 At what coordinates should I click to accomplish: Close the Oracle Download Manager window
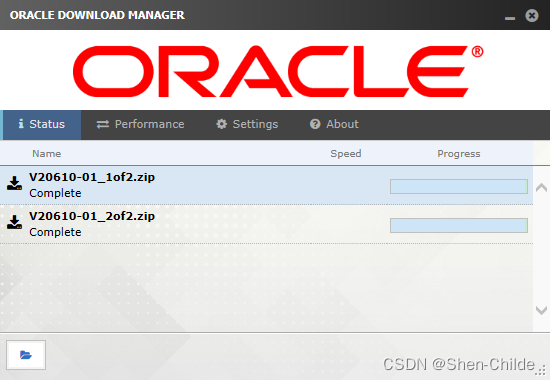[532, 15]
